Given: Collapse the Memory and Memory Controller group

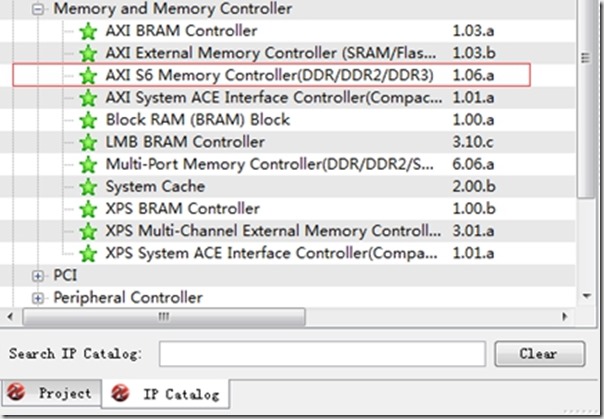Looking at the screenshot, I should coord(38,10).
